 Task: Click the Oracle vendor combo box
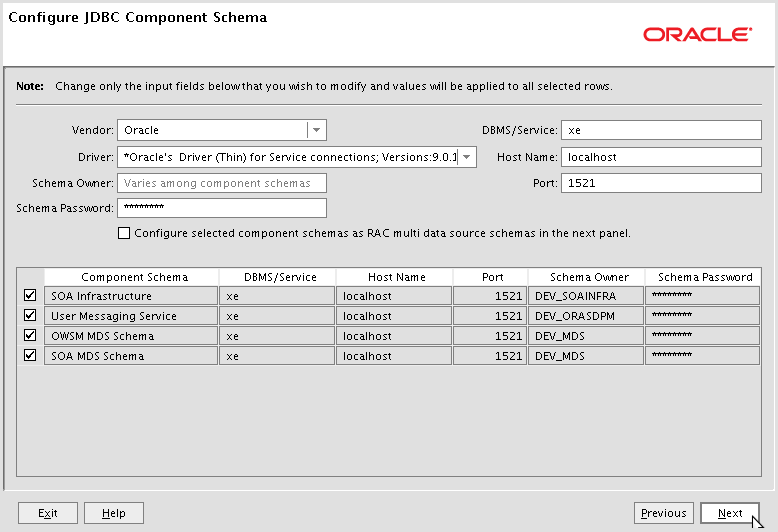[x=222, y=130]
